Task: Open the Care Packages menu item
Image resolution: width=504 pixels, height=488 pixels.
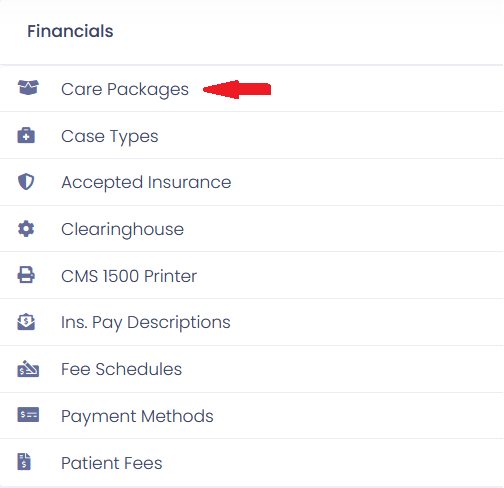Action: [252, 89]
